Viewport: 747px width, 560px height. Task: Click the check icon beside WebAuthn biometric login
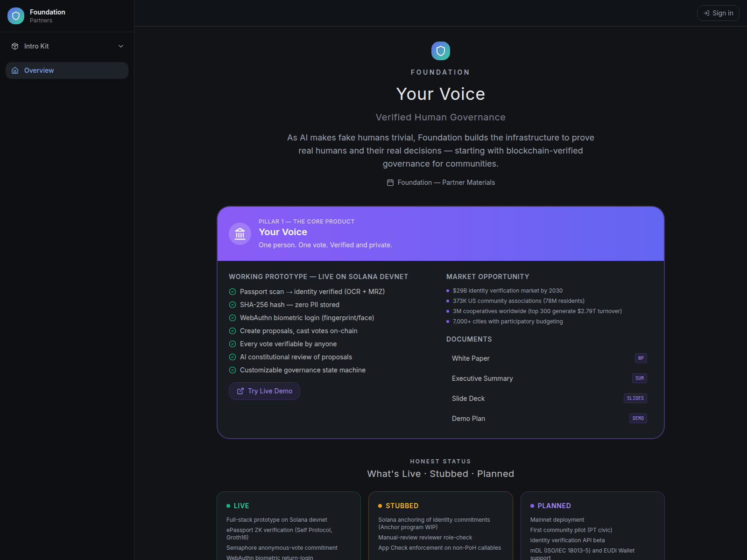coord(233,318)
